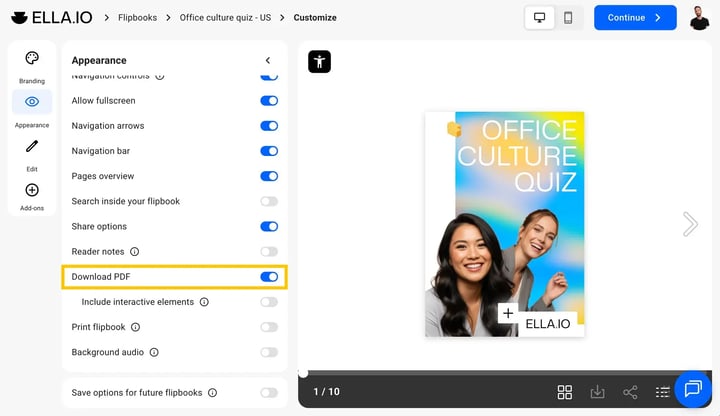
Task: Click the download icon in navigation bar
Action: coord(597,392)
